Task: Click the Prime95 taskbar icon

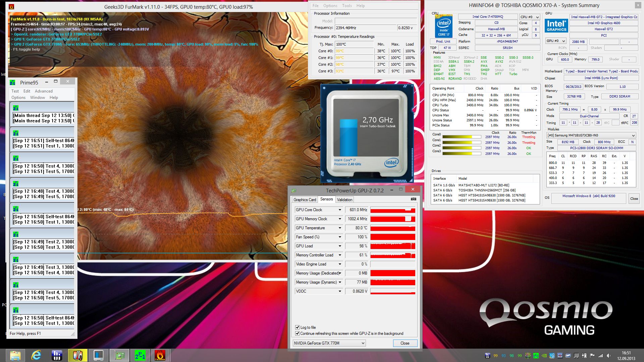Action: [x=140, y=355]
